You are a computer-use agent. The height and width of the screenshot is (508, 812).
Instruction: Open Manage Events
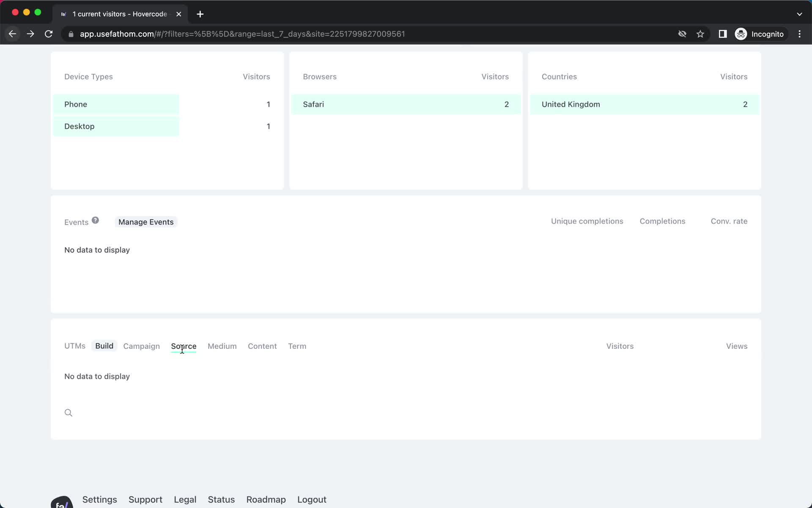(x=146, y=222)
